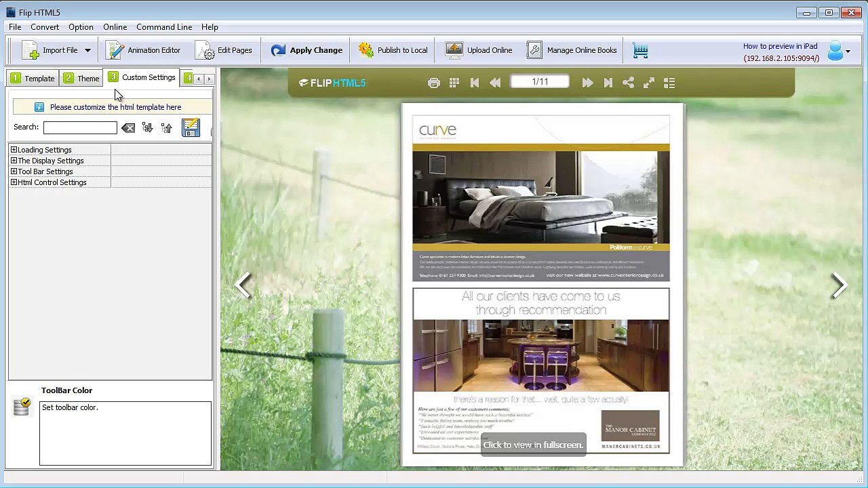Viewport: 868px width, 488px height.
Task: Go to first page button
Action: 475,83
